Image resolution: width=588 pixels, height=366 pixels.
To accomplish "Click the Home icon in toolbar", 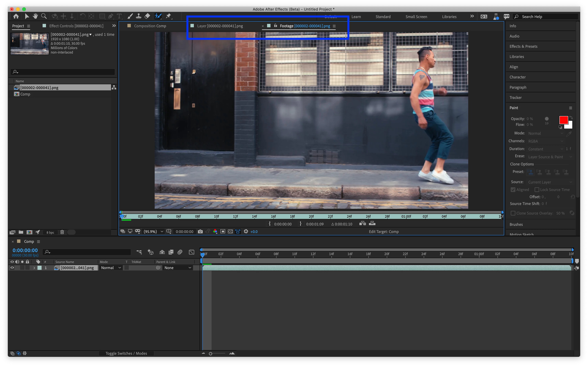I will (x=16, y=16).
